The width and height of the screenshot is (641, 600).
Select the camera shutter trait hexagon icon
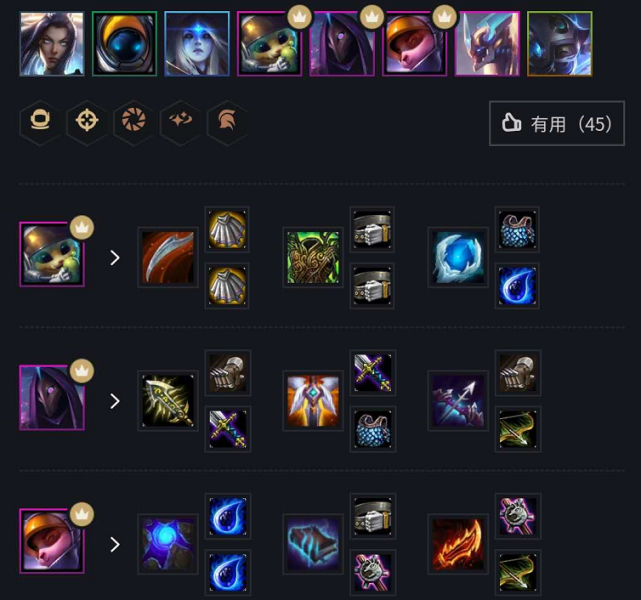134,122
